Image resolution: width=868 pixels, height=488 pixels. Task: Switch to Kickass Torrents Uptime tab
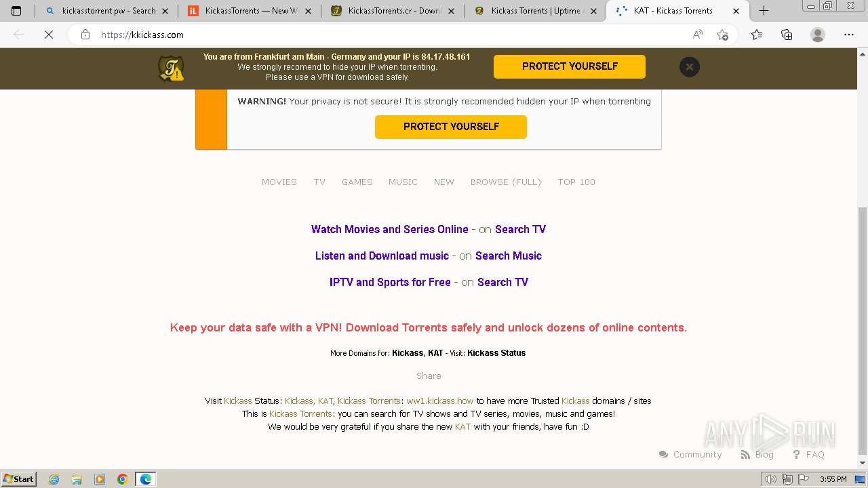531,11
